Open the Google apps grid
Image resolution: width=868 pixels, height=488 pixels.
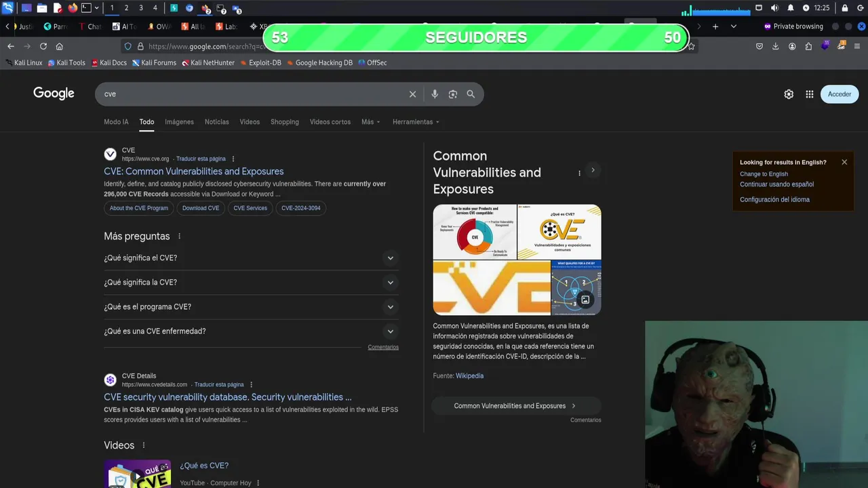pyautogui.click(x=809, y=94)
